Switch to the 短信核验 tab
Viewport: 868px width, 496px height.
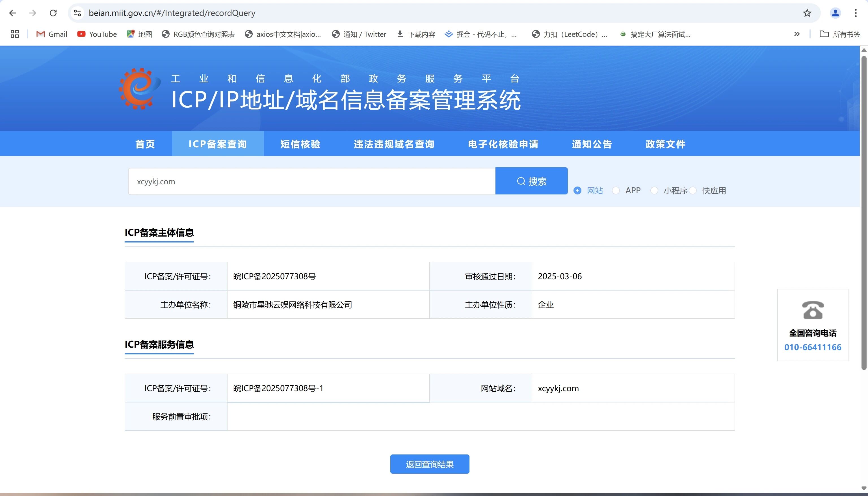coord(300,144)
